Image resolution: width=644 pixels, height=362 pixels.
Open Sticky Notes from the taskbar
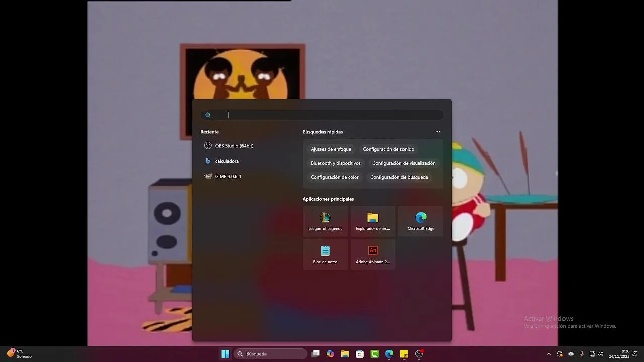coord(404,354)
